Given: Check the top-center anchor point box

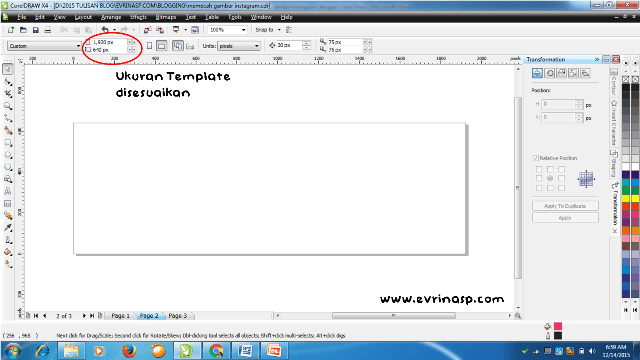Looking at the screenshot, I should [x=550, y=169].
